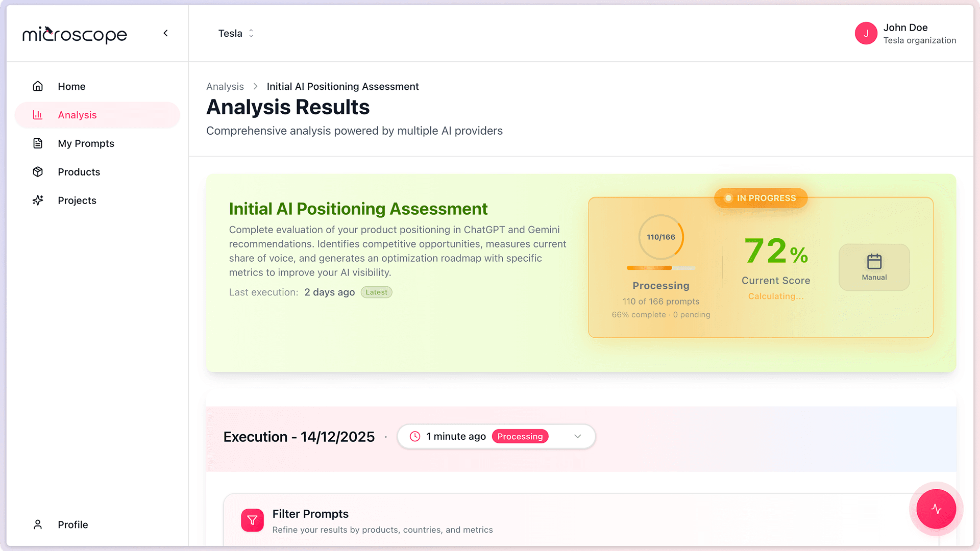The height and width of the screenshot is (551, 980).
Task: Expand the execution Processing dropdown
Action: pos(577,436)
